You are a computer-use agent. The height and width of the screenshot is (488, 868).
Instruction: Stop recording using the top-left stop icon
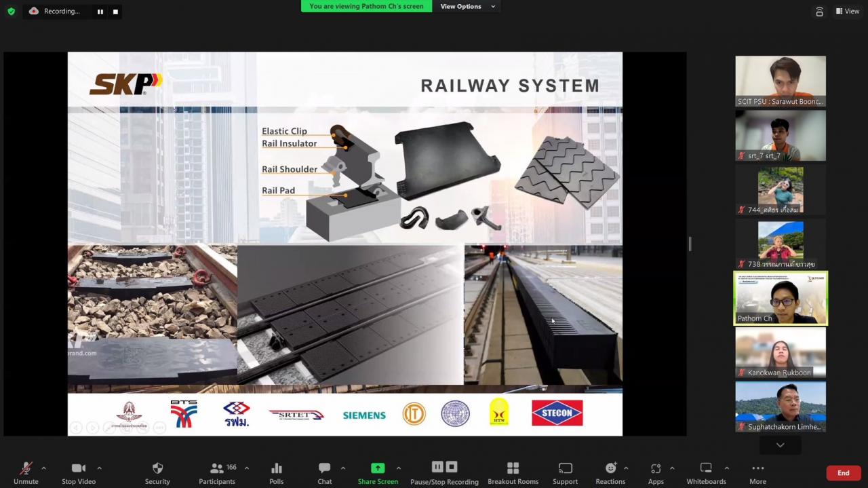(x=115, y=12)
